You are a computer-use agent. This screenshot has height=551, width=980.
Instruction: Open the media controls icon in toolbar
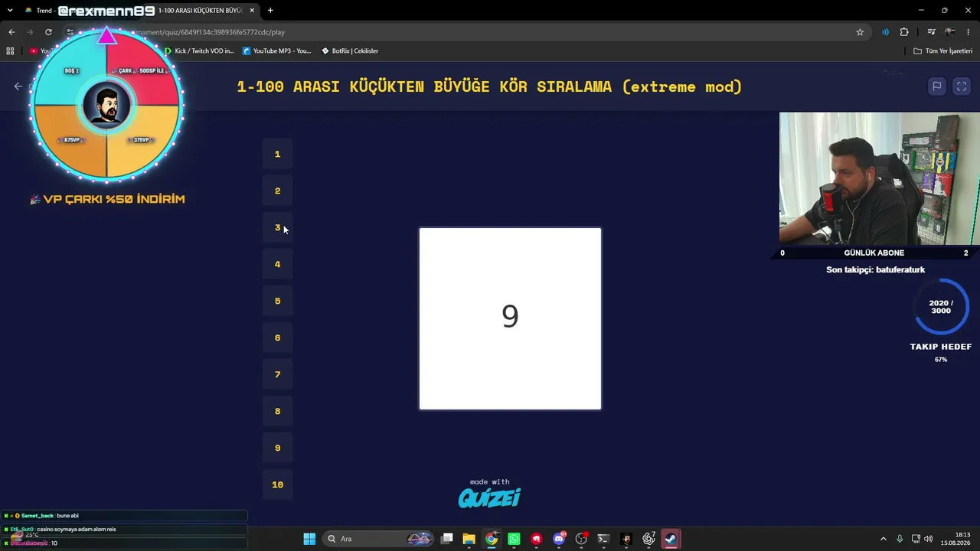point(931,32)
